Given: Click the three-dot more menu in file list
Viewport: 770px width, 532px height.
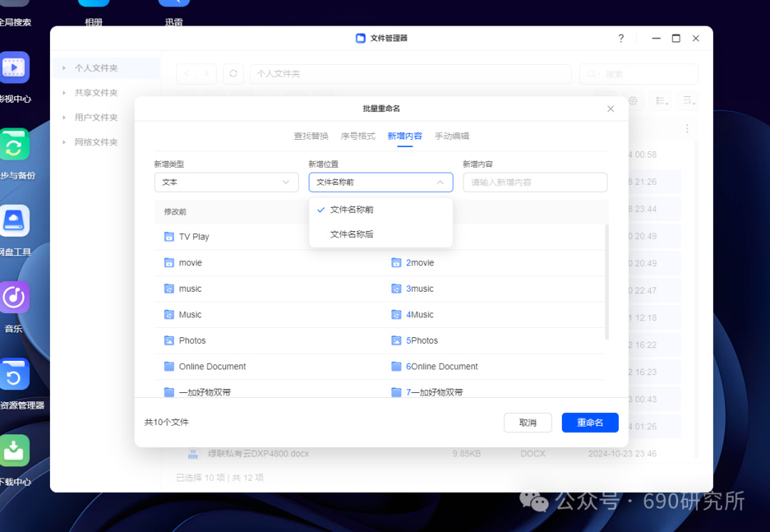Looking at the screenshot, I should [687, 128].
